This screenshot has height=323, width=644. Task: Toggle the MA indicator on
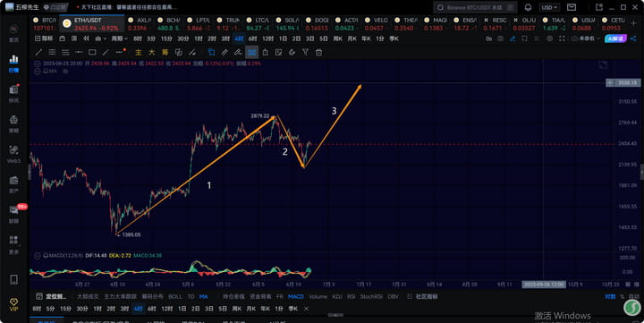coord(203,296)
